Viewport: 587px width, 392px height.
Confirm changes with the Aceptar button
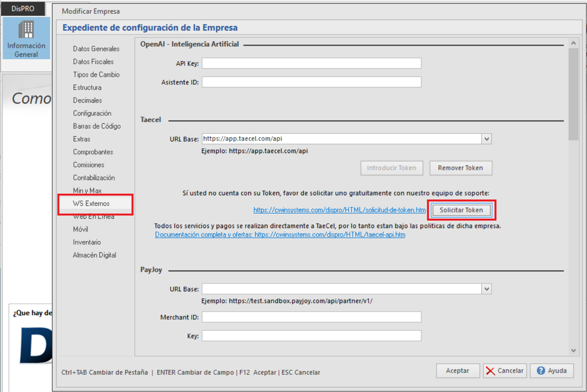click(x=457, y=371)
